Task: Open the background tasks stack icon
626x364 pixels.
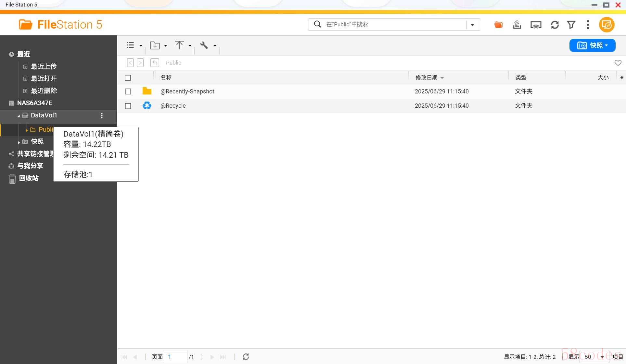Action: 517,25
